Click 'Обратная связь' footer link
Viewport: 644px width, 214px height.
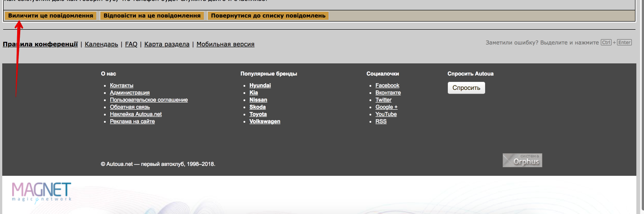130,107
